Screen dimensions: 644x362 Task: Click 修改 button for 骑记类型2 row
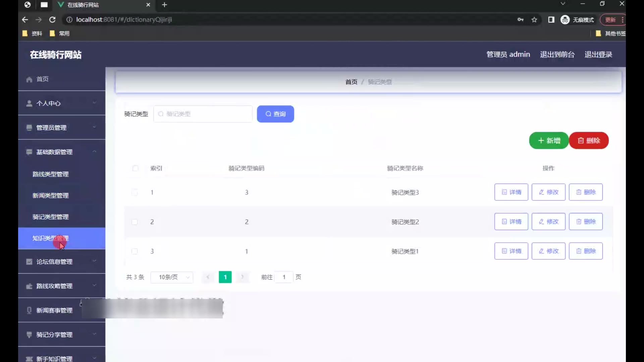tap(548, 222)
